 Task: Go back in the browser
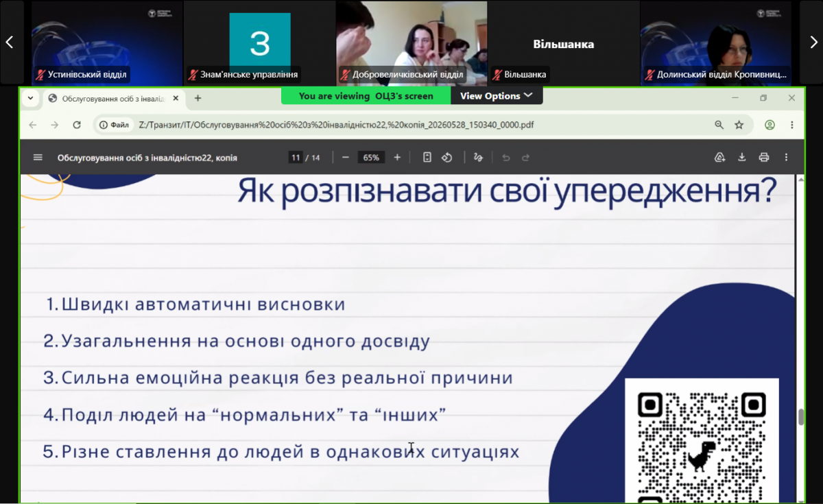click(x=33, y=125)
